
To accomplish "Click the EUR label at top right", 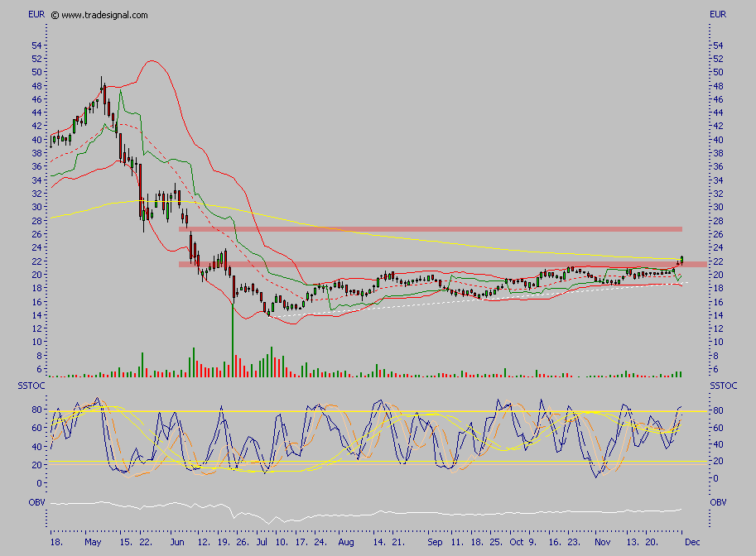I will point(717,15).
